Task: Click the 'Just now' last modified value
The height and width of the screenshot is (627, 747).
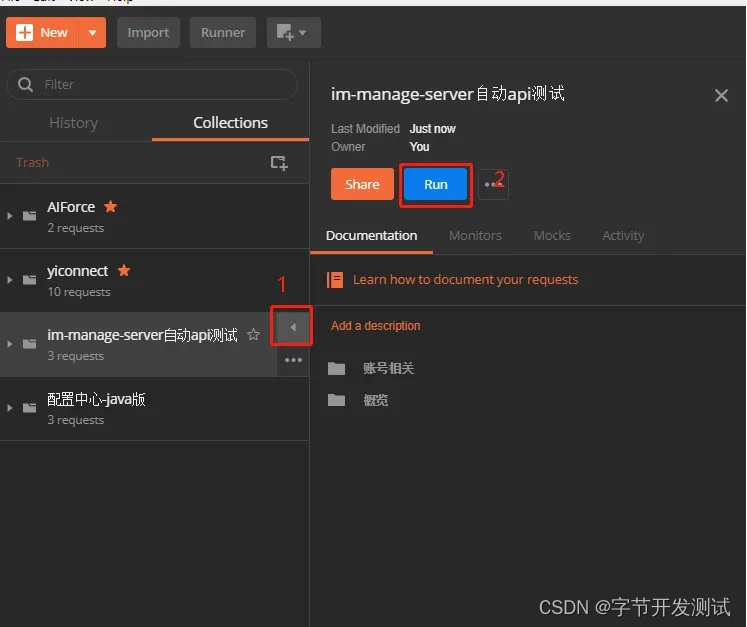Action: click(x=433, y=129)
